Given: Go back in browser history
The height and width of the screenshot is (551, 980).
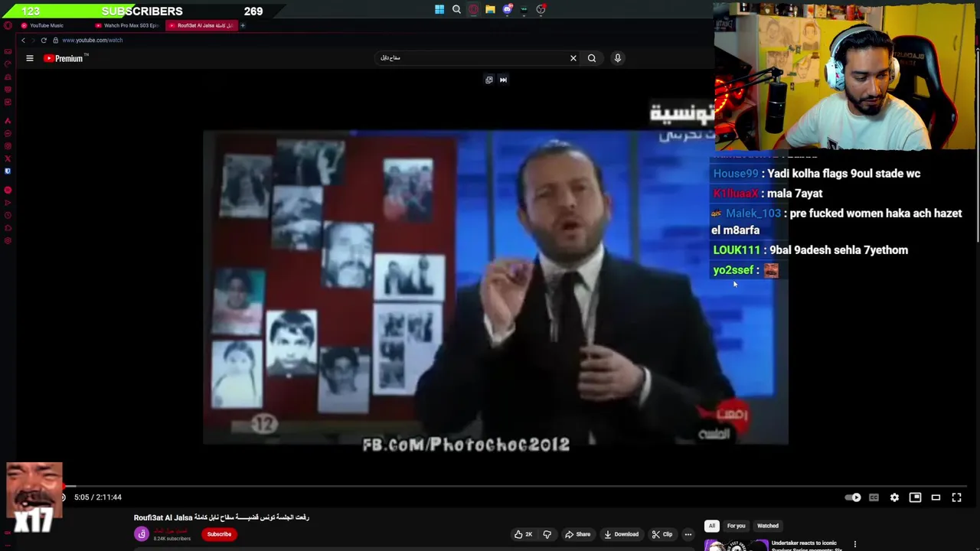Looking at the screenshot, I should [23, 40].
